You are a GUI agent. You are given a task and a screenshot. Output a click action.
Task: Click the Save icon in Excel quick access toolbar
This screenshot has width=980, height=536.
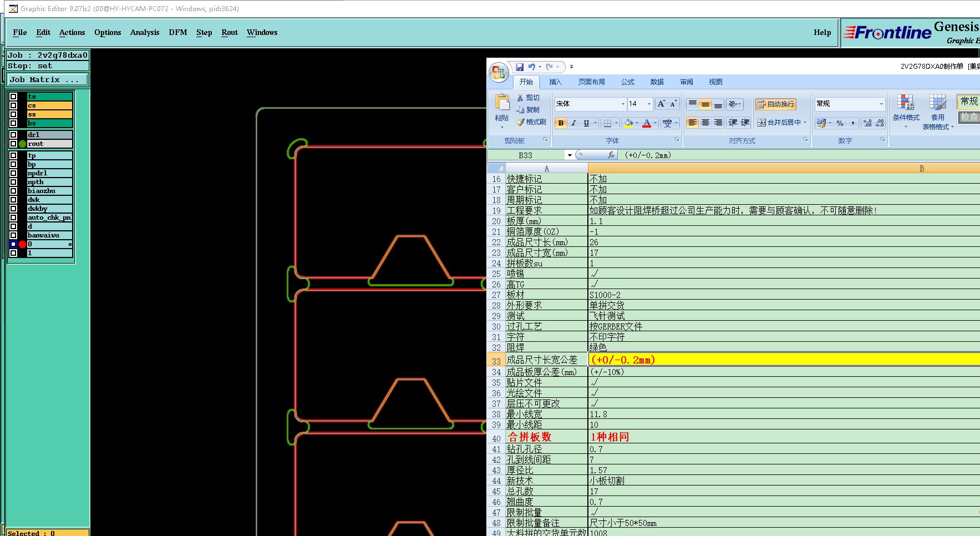click(520, 67)
